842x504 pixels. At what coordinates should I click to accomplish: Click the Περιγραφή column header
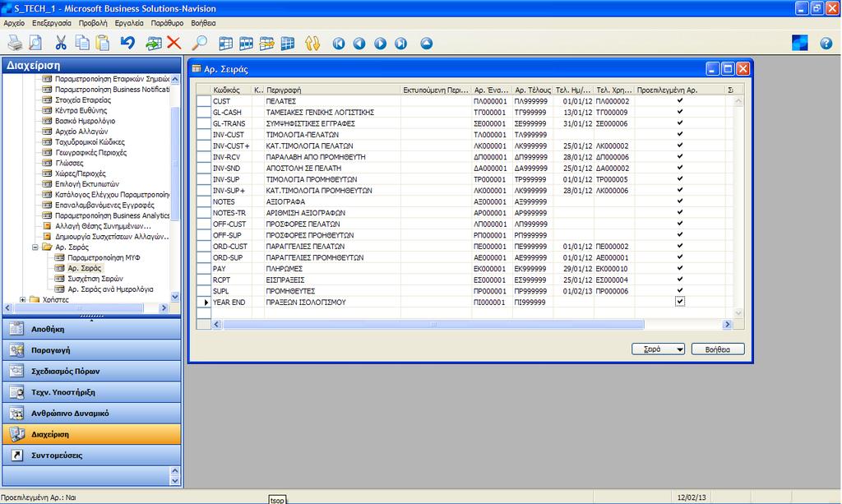tap(332, 90)
